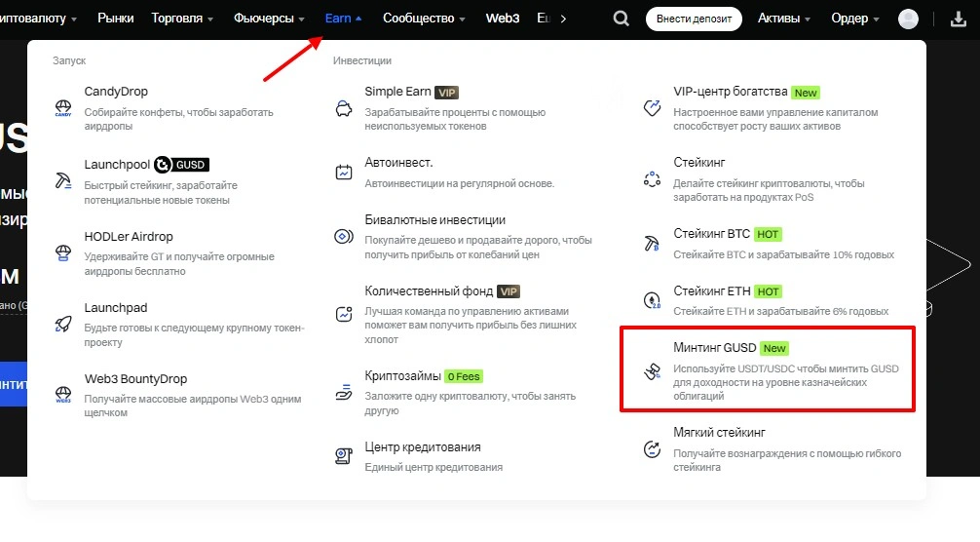Click the Автоинвест calendar icon
Image resolution: width=980 pixels, height=542 pixels.
tap(344, 172)
